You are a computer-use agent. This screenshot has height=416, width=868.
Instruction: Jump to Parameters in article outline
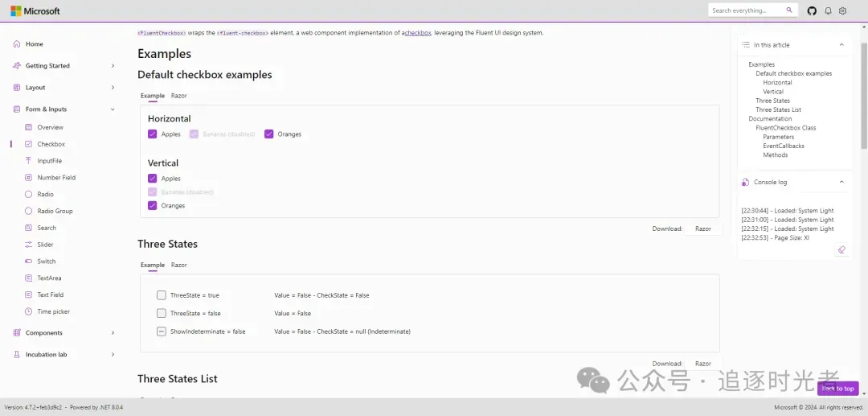778,137
